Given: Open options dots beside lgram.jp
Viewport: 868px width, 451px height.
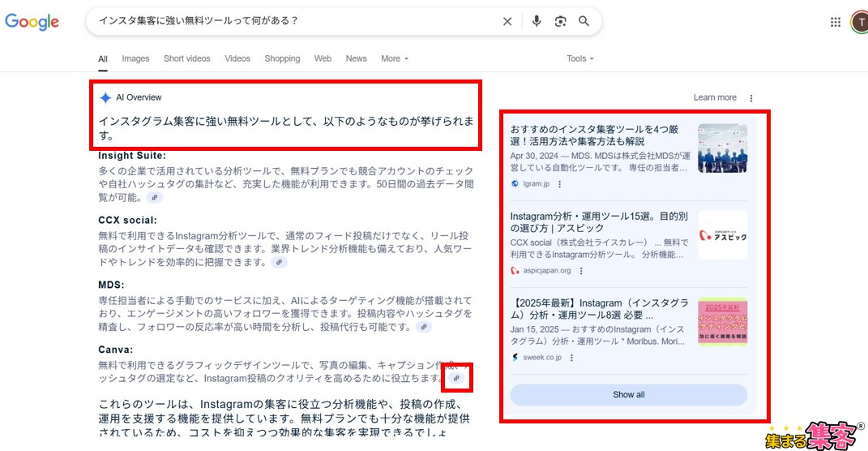Looking at the screenshot, I should point(560,184).
